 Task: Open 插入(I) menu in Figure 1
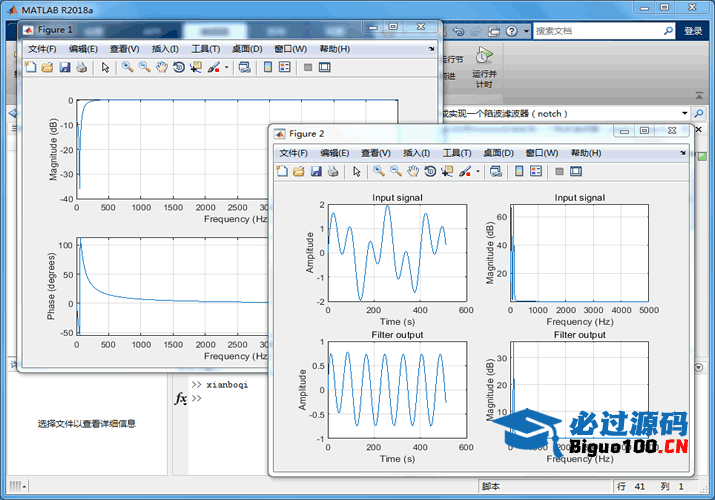165,49
